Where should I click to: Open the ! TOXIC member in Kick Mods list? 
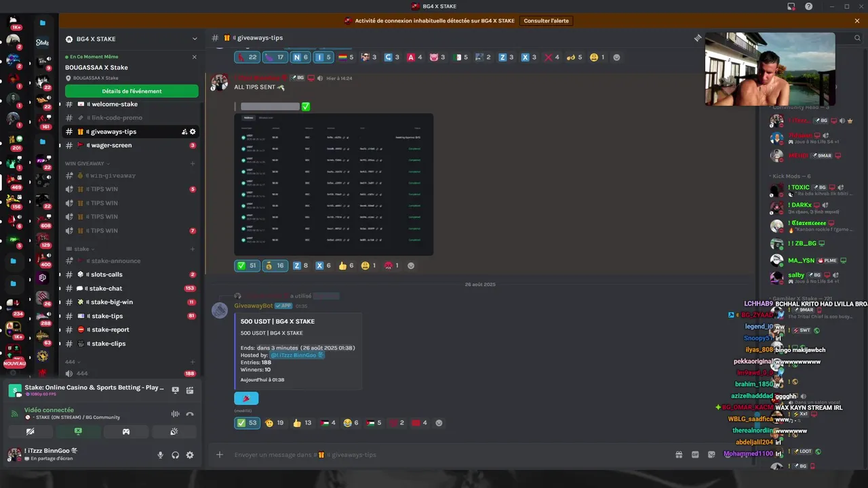810,189
